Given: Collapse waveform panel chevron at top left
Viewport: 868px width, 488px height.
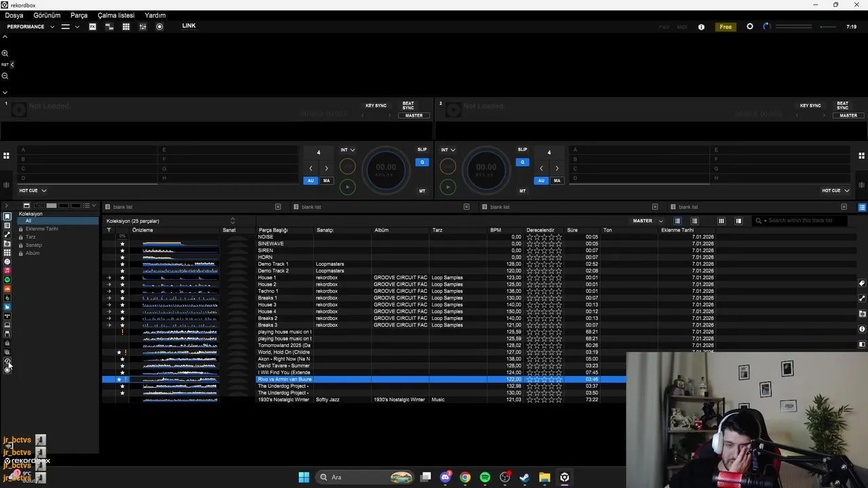Looking at the screenshot, I should (x=5, y=37).
